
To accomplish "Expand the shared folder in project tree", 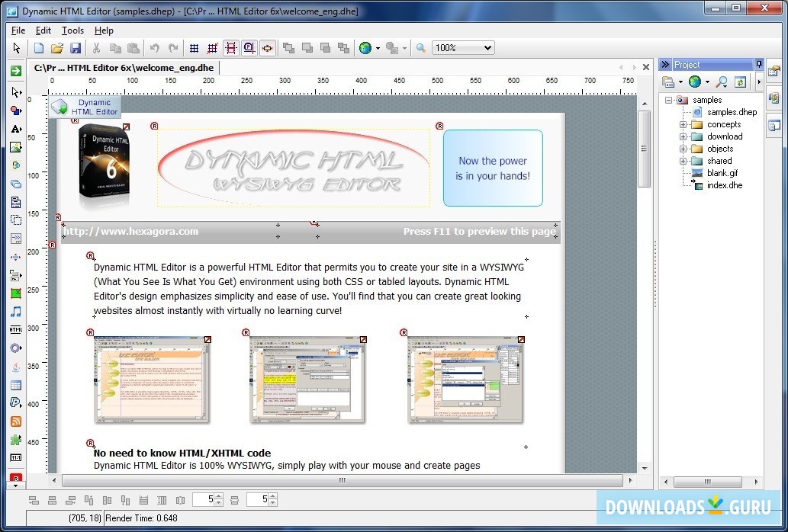I will (683, 161).
